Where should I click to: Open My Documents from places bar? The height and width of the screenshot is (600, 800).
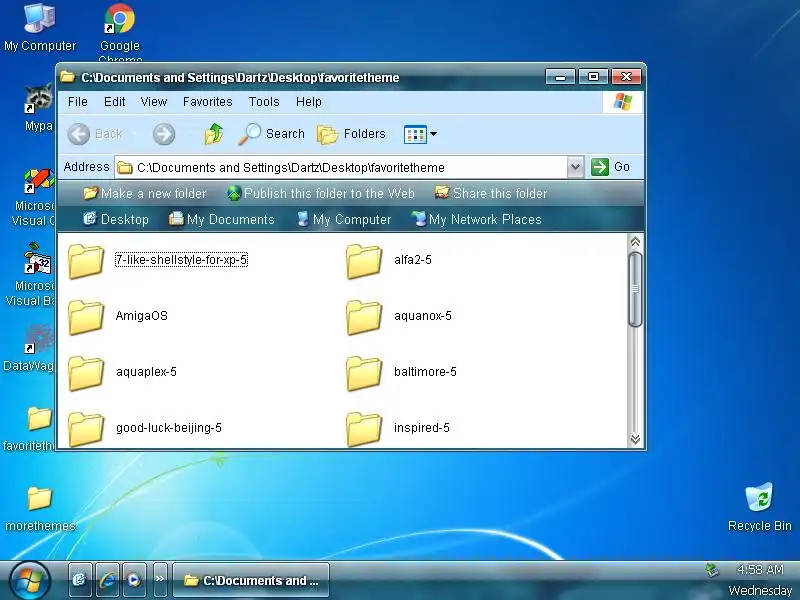point(222,219)
